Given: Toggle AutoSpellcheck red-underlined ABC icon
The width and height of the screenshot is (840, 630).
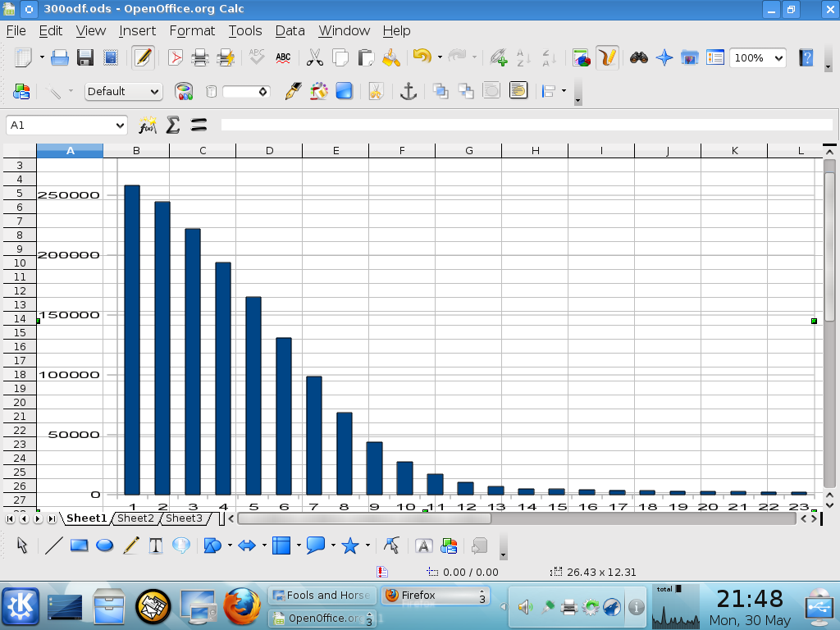Looking at the screenshot, I should 283,57.
